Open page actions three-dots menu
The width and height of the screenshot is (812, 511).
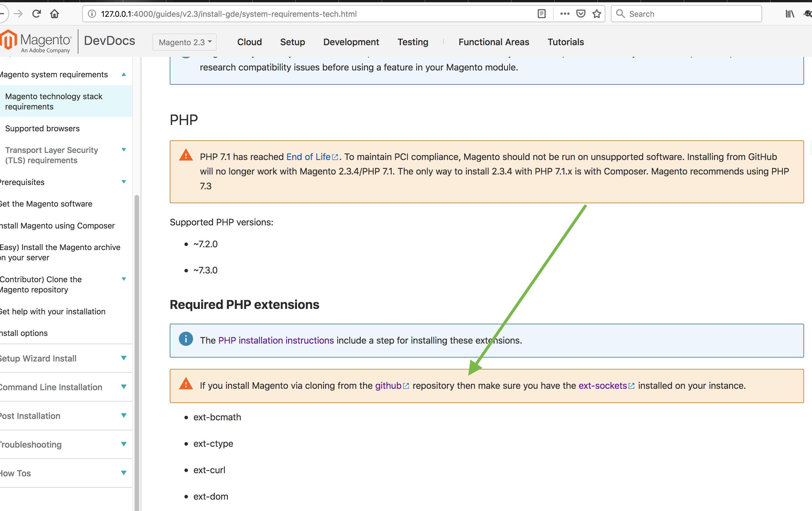tap(565, 14)
